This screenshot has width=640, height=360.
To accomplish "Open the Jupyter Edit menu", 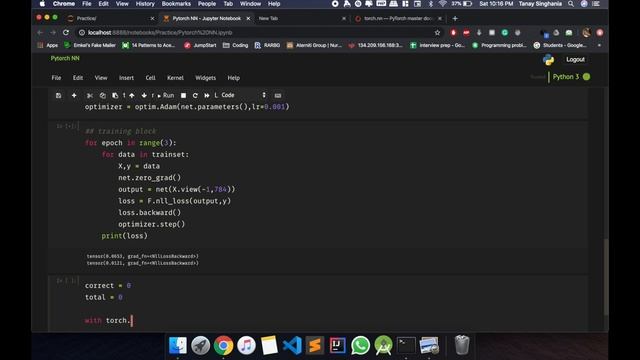I will click(78, 78).
